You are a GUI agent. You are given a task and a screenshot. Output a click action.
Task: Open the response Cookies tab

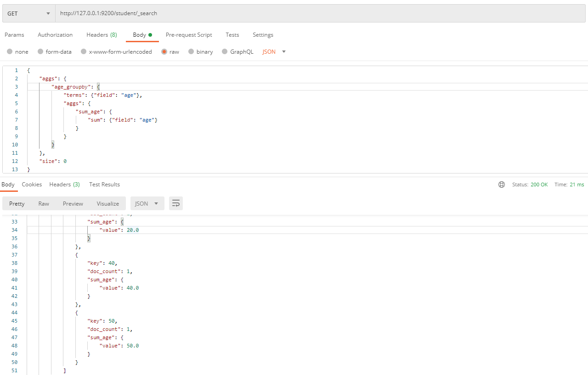[32, 185]
